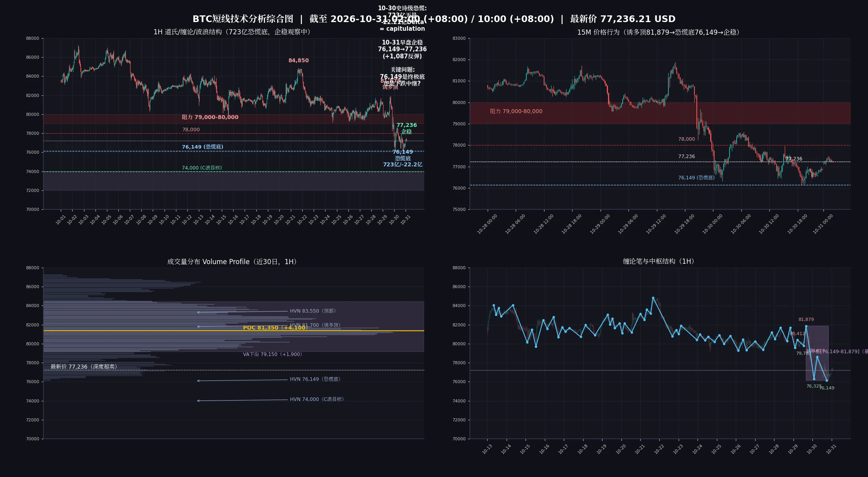Click the 78,000 label on the 15M chart
This screenshot has width=868, height=477.
click(687, 139)
